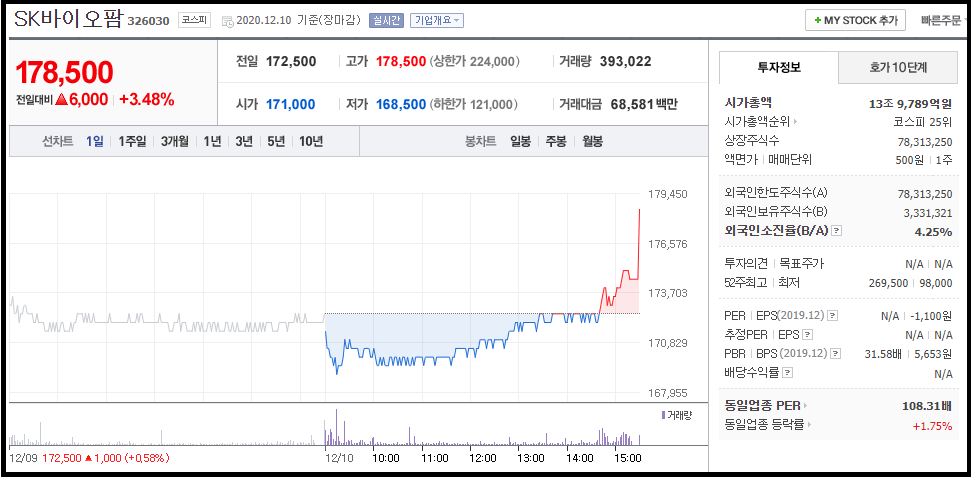Click the help icon beside 배당수익률
The image size is (971, 477).
(787, 373)
